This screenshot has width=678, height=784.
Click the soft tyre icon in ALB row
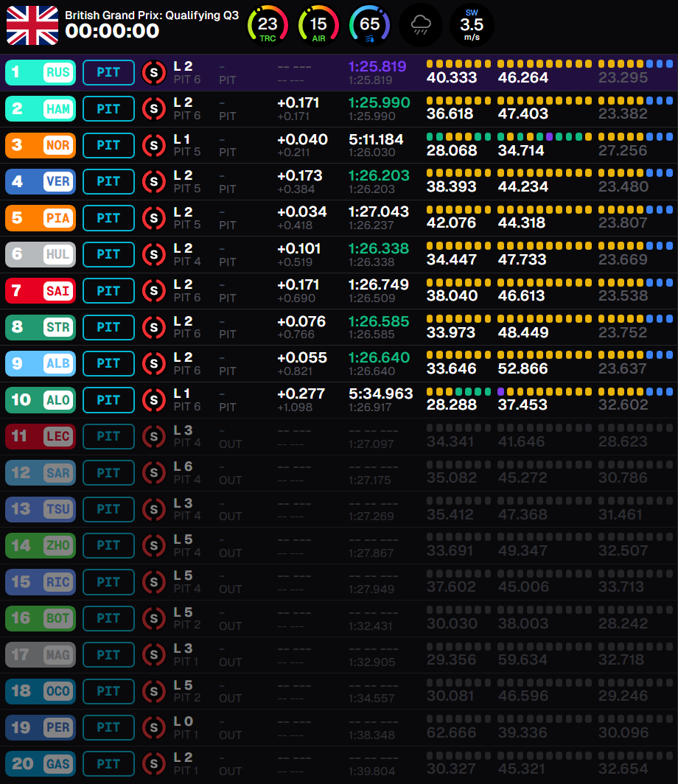tap(153, 363)
